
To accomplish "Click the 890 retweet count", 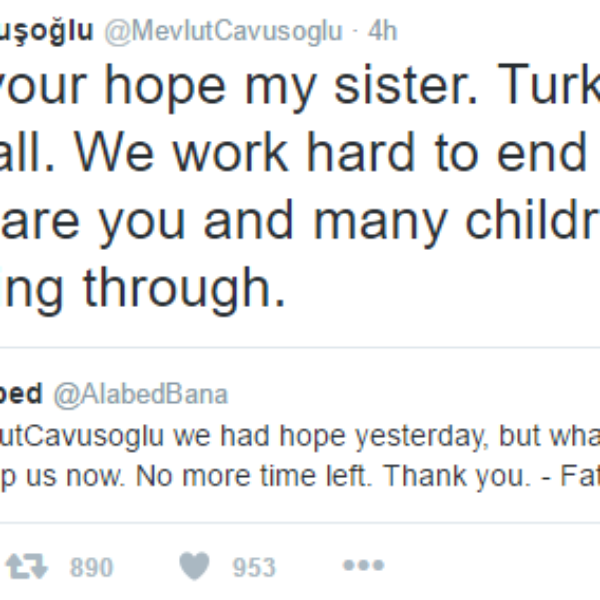I will (x=91, y=568).
